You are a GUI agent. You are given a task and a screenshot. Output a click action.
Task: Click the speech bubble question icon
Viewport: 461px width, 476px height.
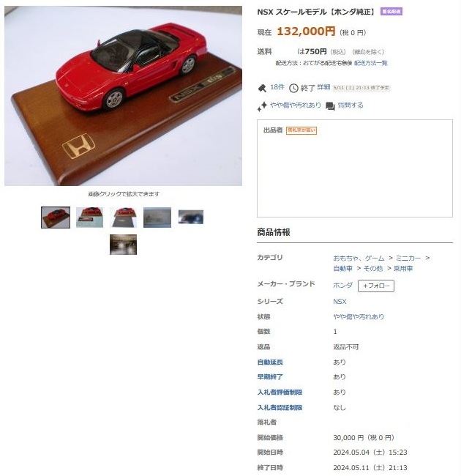pyautogui.click(x=330, y=106)
